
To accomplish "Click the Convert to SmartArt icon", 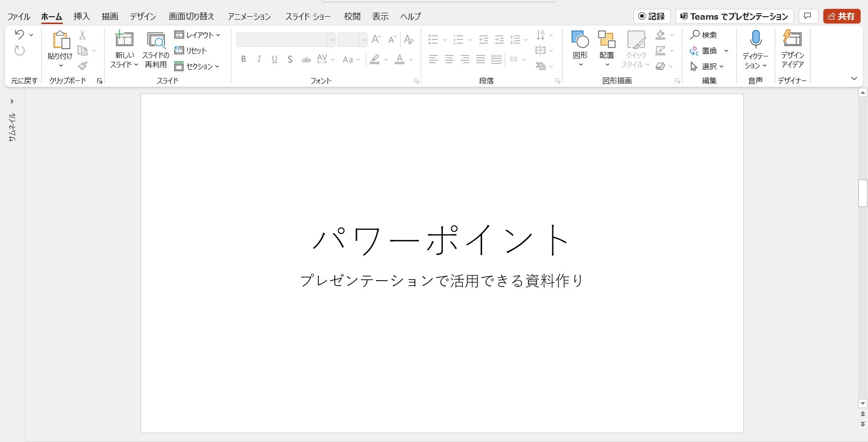I will coord(541,66).
